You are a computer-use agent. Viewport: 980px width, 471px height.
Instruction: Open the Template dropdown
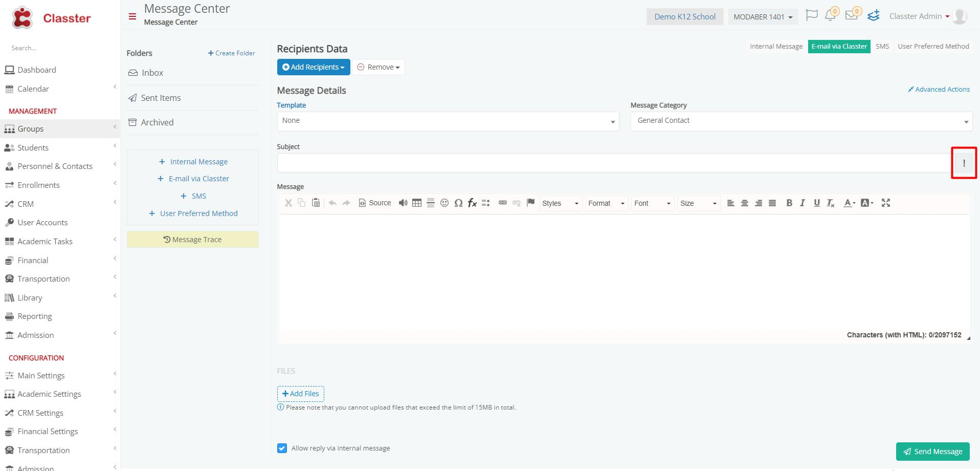click(x=448, y=121)
